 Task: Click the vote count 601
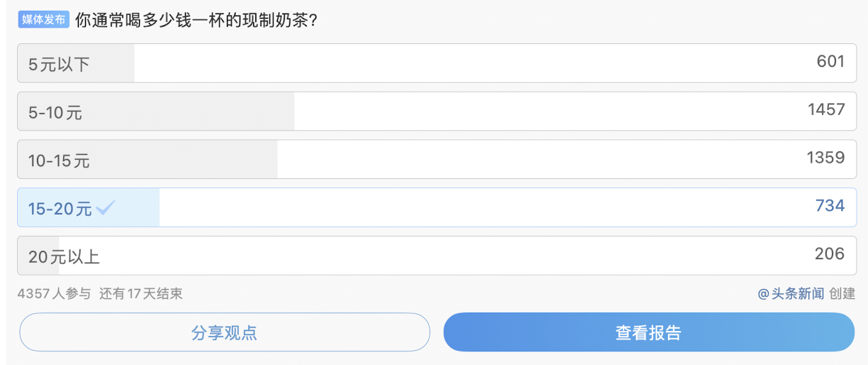click(830, 62)
